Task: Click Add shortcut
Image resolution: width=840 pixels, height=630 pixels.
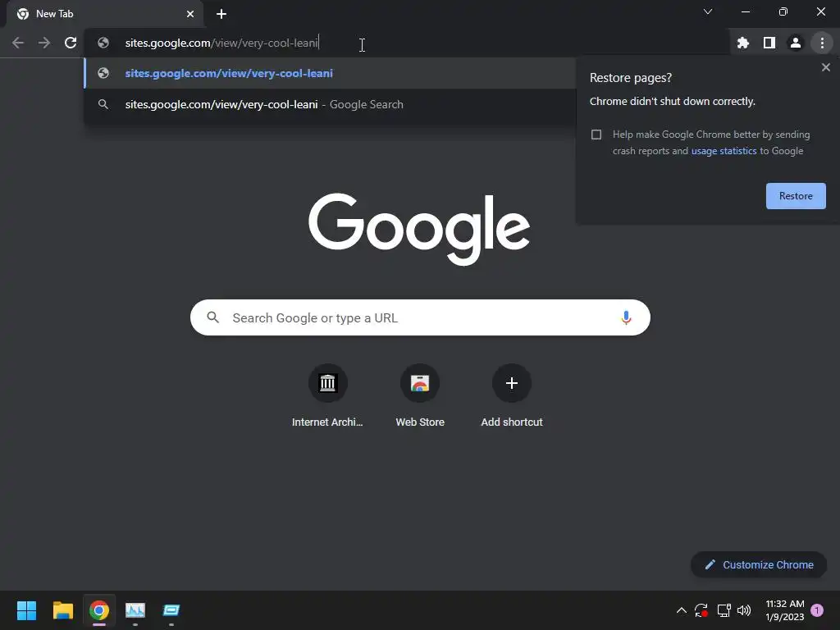Action: click(x=512, y=396)
